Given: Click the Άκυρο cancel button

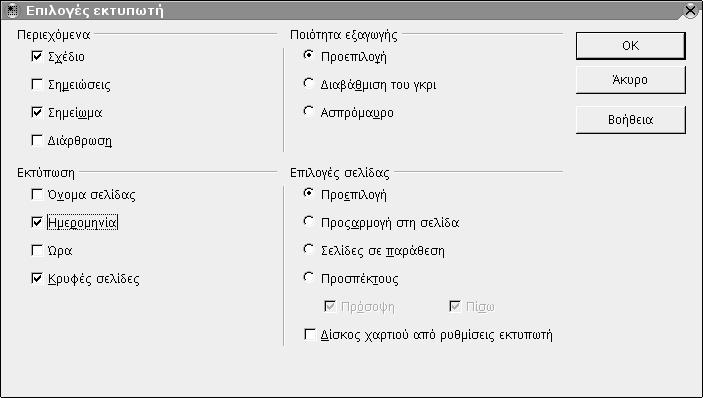Looking at the screenshot, I should click(630, 80).
